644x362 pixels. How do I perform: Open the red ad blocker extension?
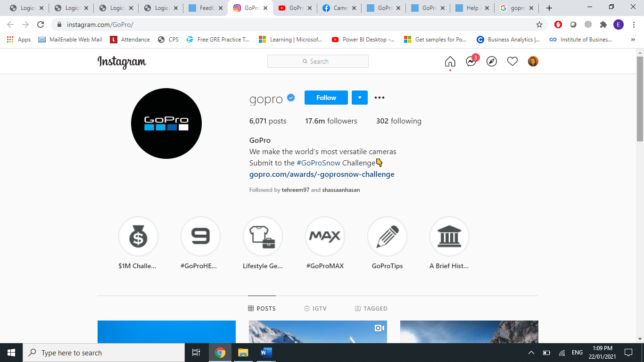tap(558, 25)
